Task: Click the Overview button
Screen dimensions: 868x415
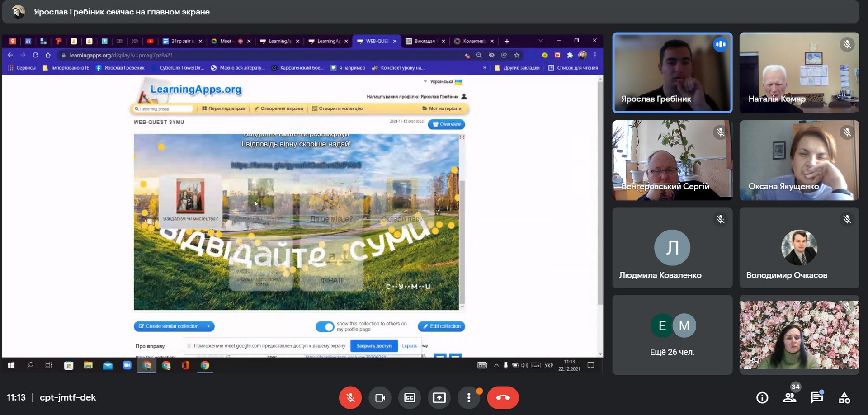Action: pos(446,124)
